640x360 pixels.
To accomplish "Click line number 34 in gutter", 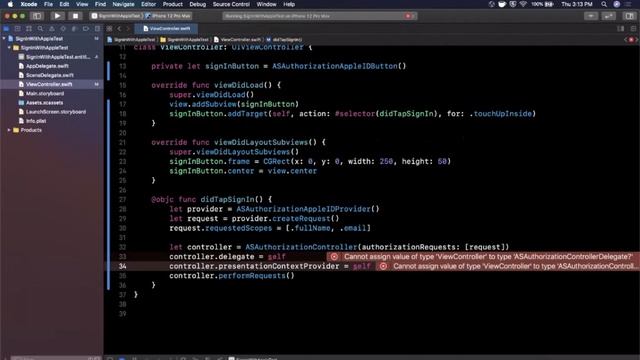I will [122, 266].
